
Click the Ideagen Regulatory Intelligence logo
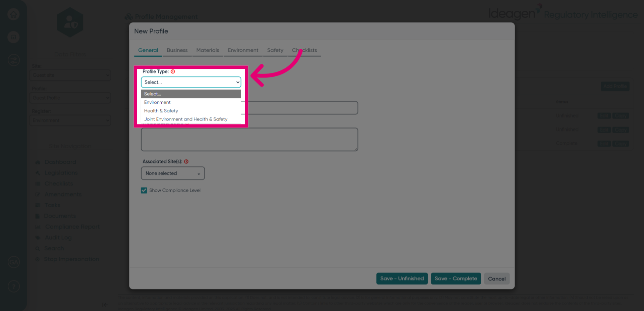click(563, 13)
